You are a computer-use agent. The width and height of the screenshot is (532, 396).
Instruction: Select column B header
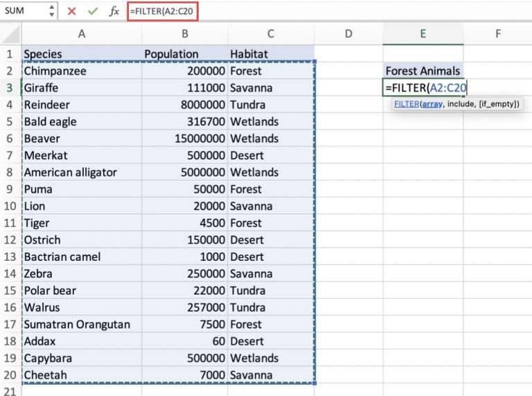184,33
